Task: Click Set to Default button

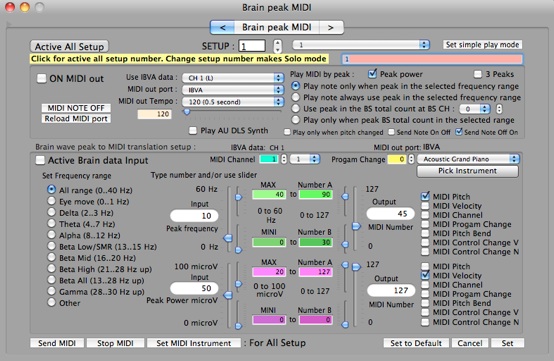Action: [x=416, y=343]
